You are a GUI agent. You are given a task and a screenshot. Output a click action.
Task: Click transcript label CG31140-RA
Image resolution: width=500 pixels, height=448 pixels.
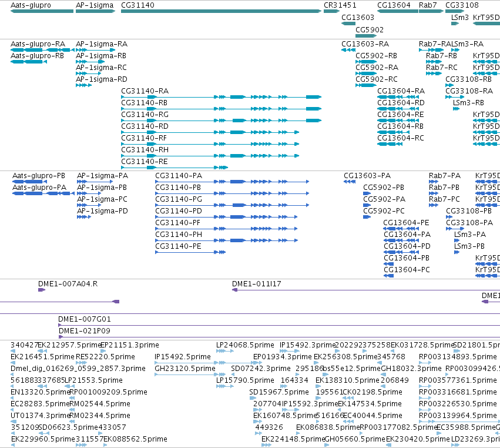pyautogui.click(x=145, y=91)
